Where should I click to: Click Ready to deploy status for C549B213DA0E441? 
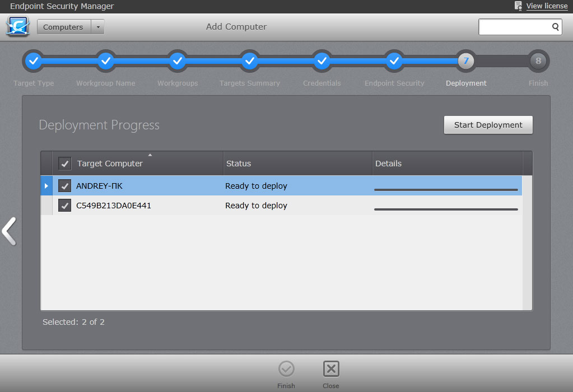click(x=256, y=206)
